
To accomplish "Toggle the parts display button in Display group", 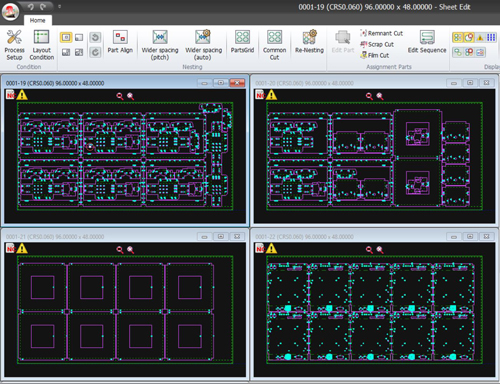I will (x=458, y=37).
